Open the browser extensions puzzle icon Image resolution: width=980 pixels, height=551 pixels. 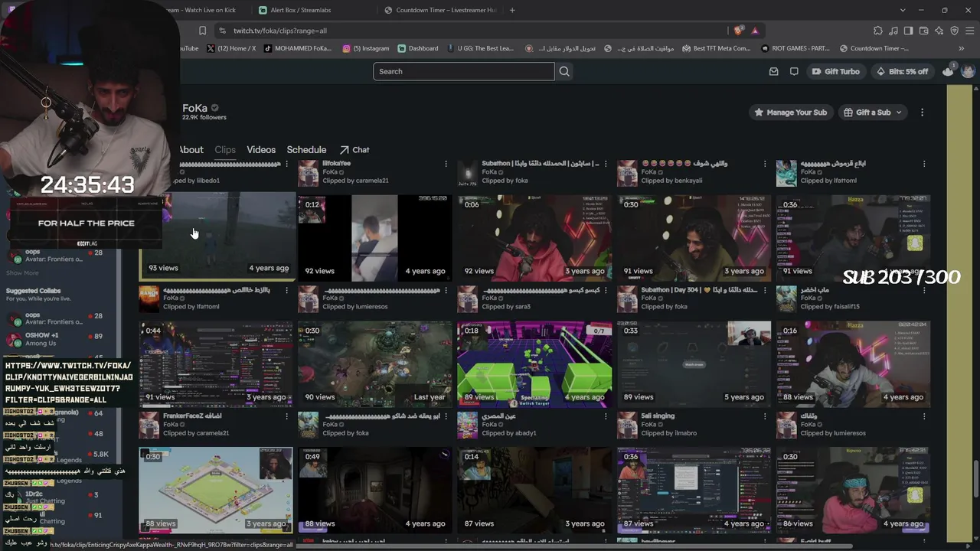click(877, 31)
